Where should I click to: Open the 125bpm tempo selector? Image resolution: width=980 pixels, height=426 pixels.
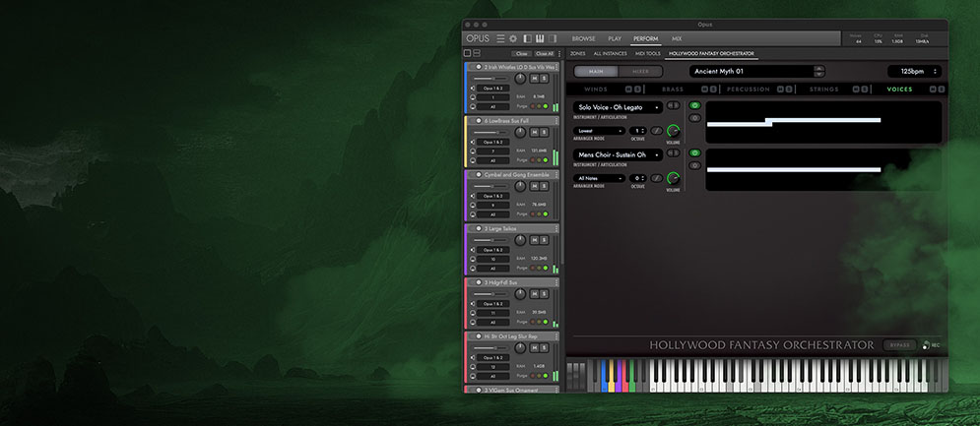914,71
